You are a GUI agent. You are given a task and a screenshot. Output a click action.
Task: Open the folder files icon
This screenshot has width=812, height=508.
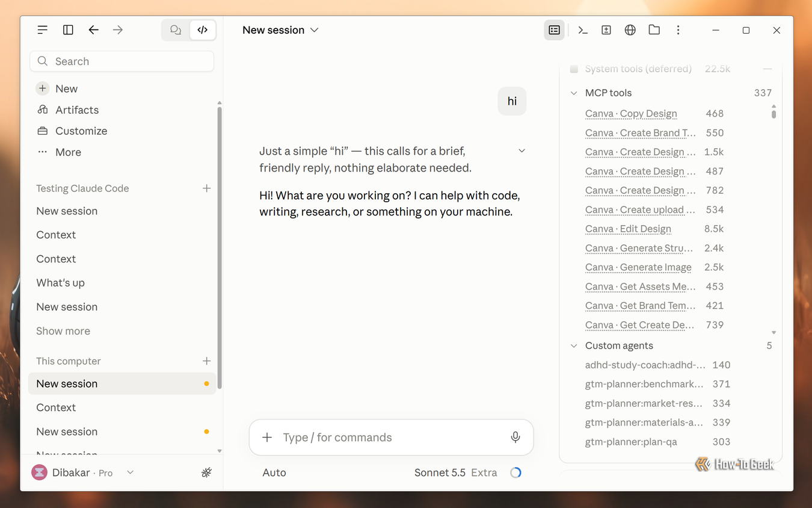[x=654, y=30]
